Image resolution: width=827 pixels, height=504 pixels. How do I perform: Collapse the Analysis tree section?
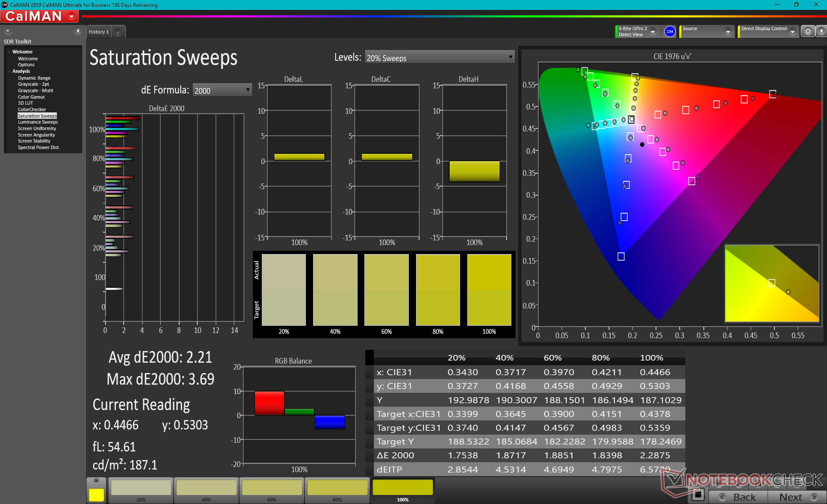point(9,71)
